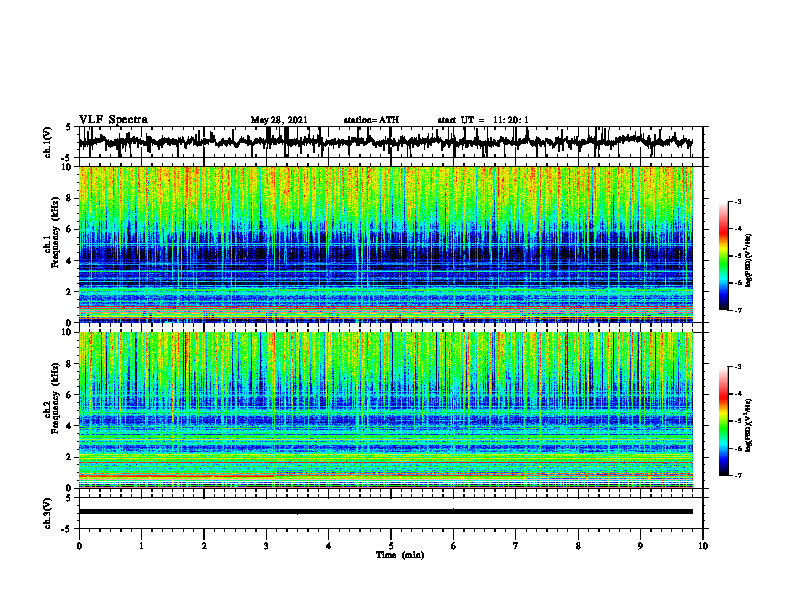Viewport: 792px width, 612px height.
Task: Click the ch.2 spectrogram color scale bar
Action: (x=724, y=421)
